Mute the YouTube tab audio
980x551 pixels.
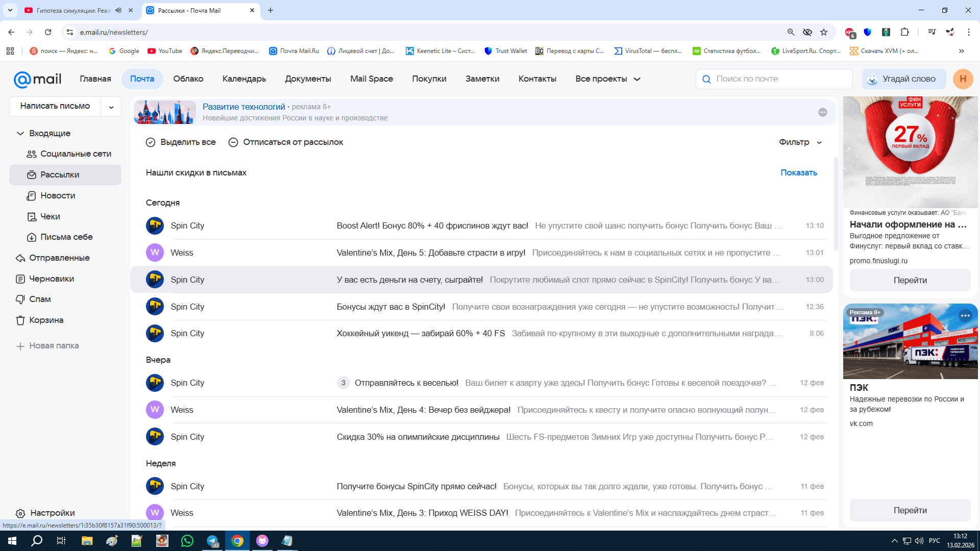(118, 10)
